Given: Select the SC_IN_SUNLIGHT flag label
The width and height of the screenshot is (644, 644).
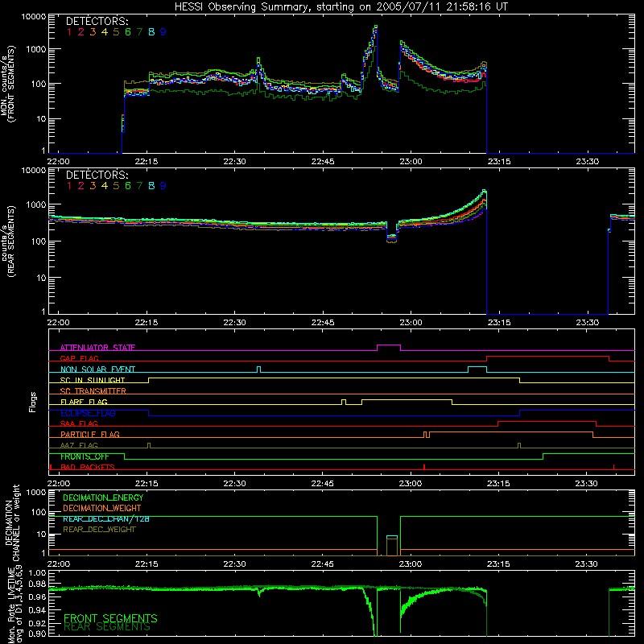Looking at the screenshot, I should click(93, 380).
